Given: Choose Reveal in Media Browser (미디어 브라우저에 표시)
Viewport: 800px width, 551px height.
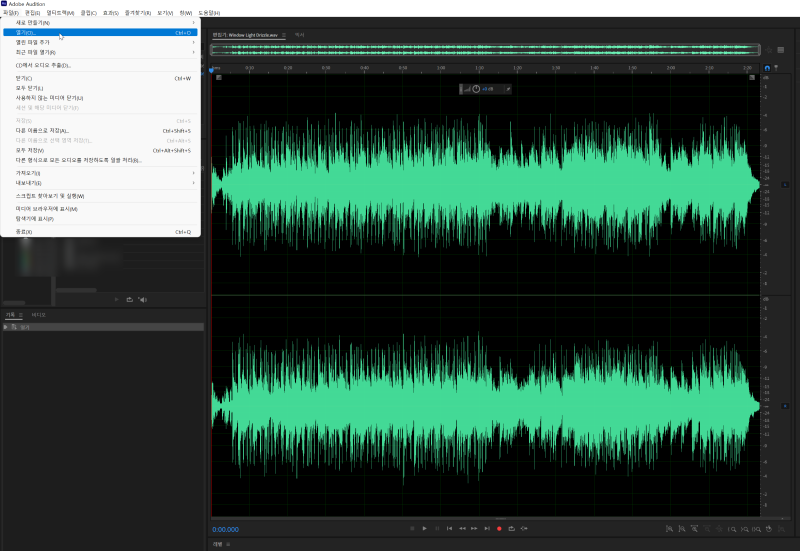Looking at the screenshot, I should pos(100,209).
